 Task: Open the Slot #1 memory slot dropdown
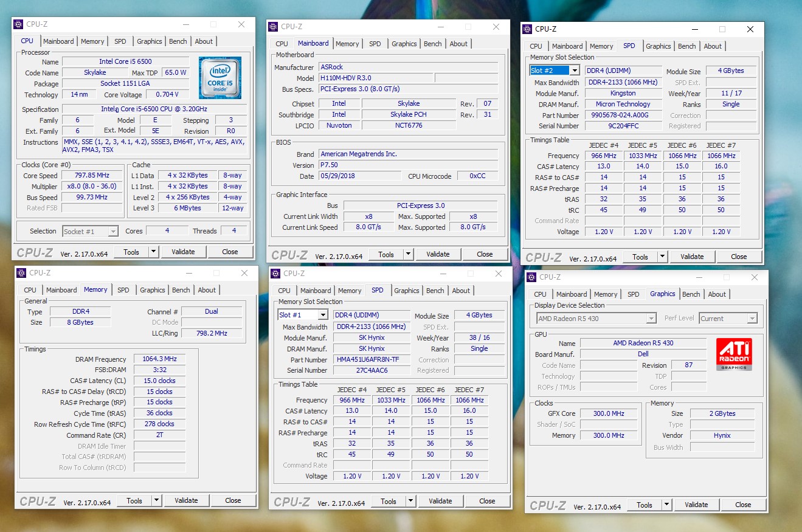tap(322, 315)
